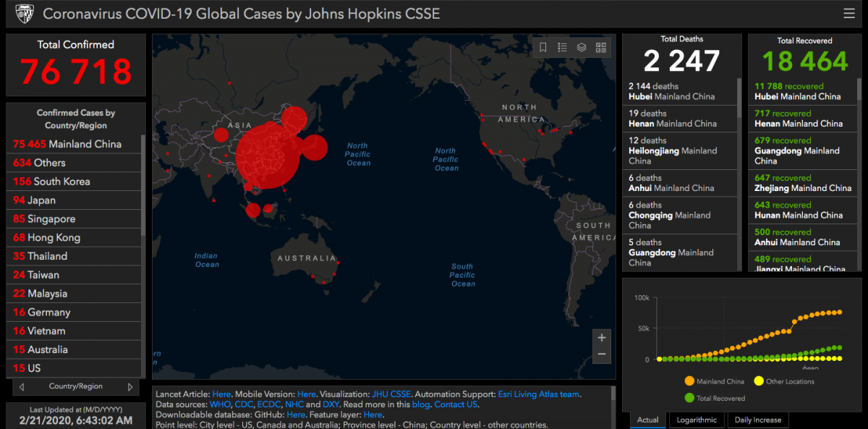This screenshot has width=868, height=429.
Task: Switch to the Logarithmic chart tab
Action: click(x=697, y=420)
